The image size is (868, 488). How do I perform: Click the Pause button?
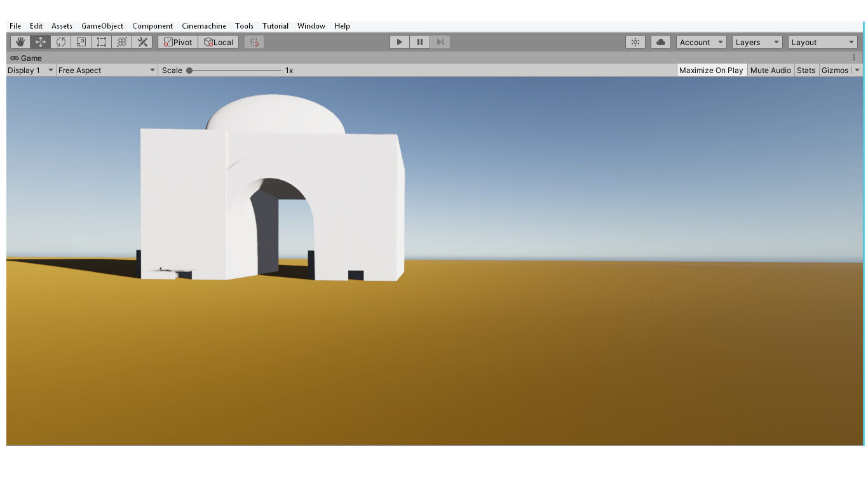tap(419, 42)
